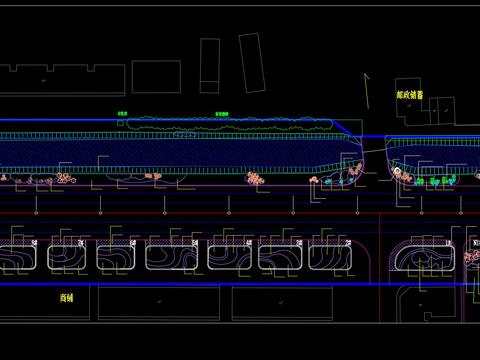Select the pink shrub cluster at road midpoint
The height and width of the screenshot is (360, 480).
[256, 178]
